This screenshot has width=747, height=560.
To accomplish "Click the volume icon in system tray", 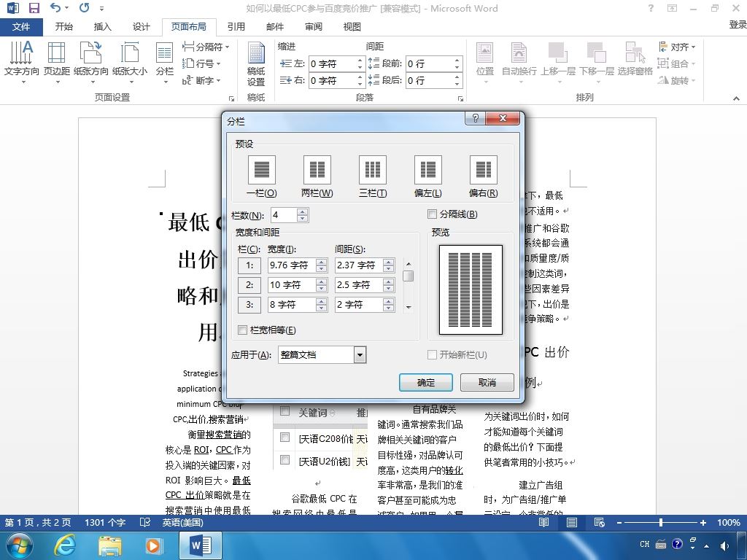I will [x=724, y=545].
